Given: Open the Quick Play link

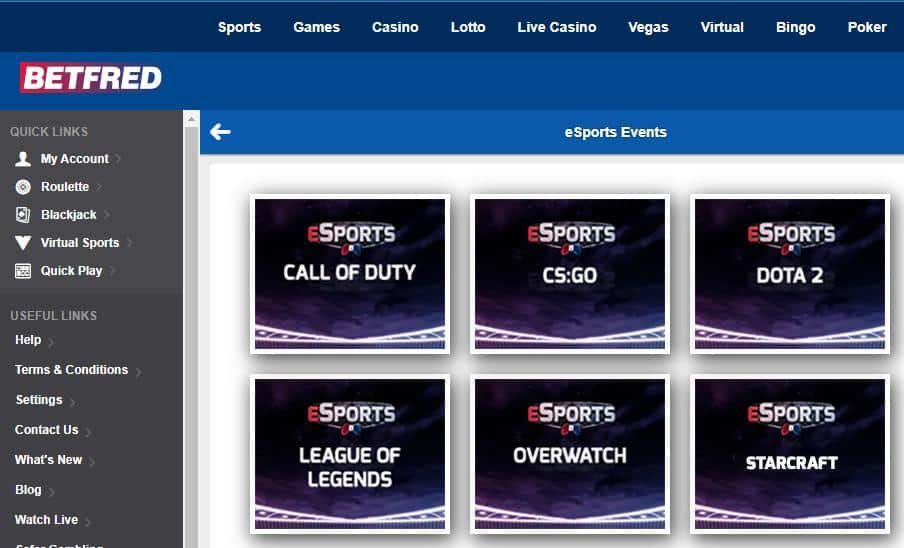Looking at the screenshot, I should 71,271.
